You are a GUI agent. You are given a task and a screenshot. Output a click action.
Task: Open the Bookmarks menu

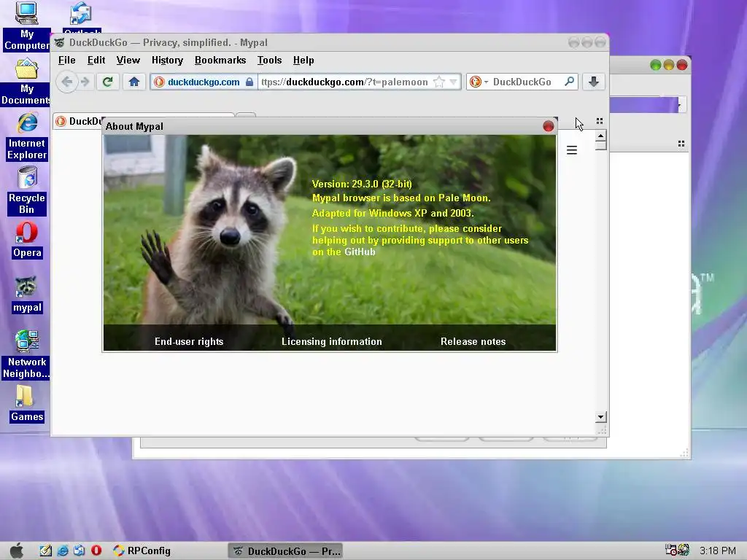[x=220, y=60]
